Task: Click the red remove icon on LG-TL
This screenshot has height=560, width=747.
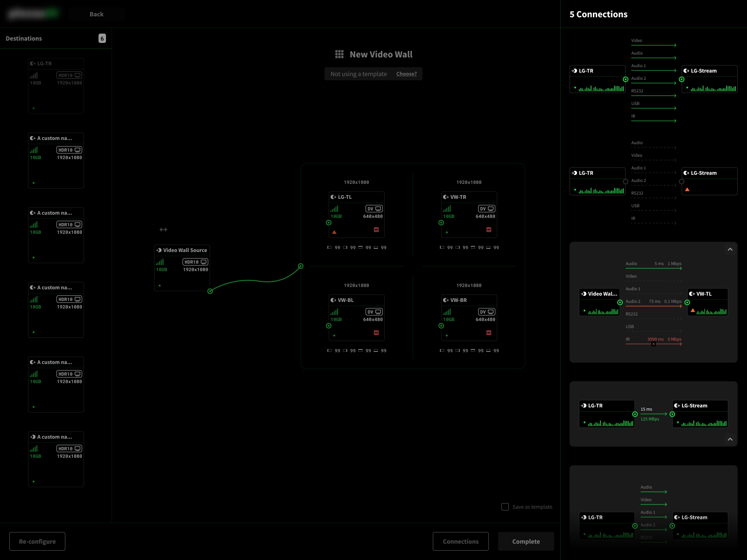Action: click(x=376, y=230)
